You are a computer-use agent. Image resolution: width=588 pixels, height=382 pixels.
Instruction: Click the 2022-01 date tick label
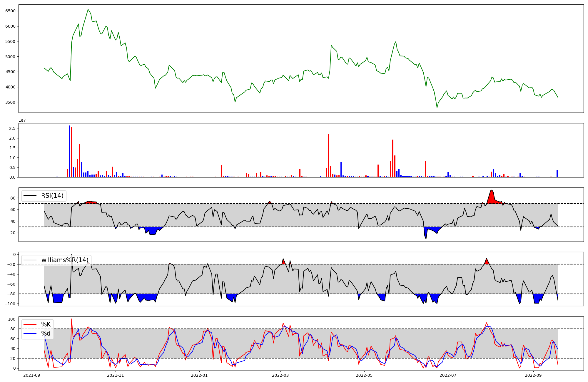[199, 375]
